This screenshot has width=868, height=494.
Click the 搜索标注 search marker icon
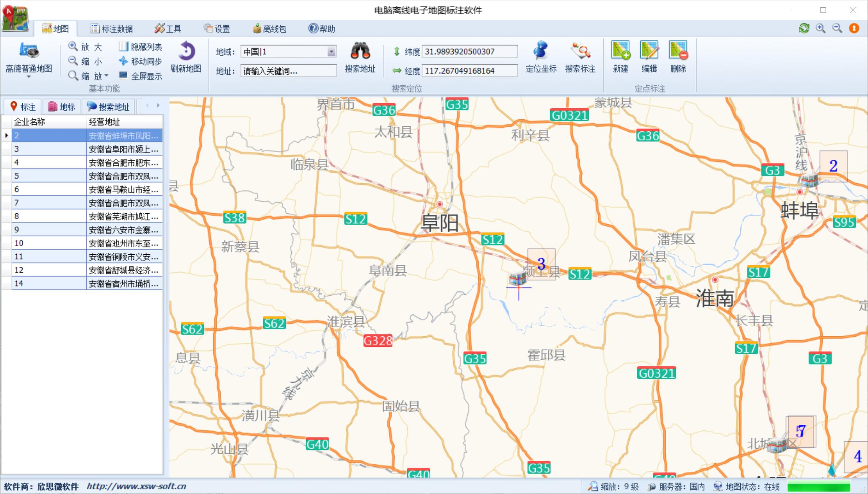click(x=580, y=50)
